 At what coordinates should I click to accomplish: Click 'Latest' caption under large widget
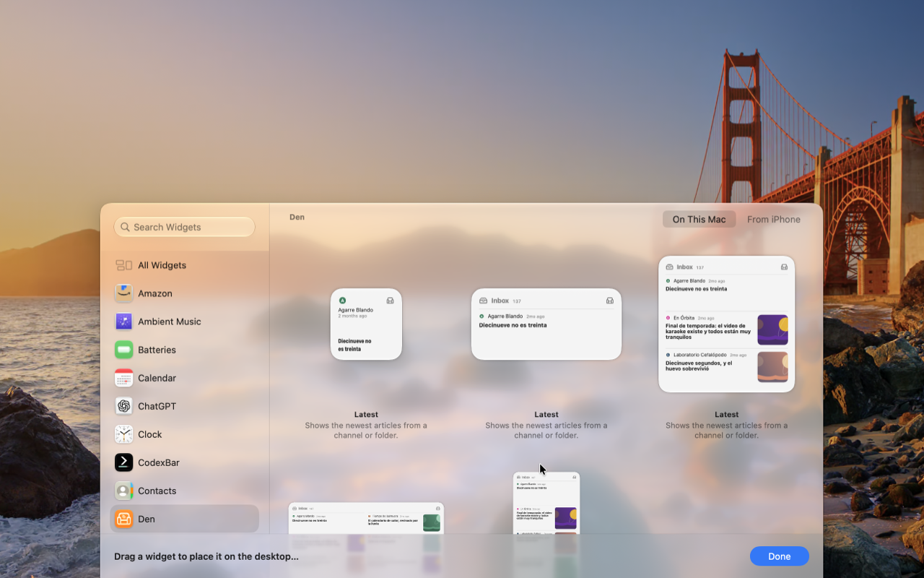(726, 415)
